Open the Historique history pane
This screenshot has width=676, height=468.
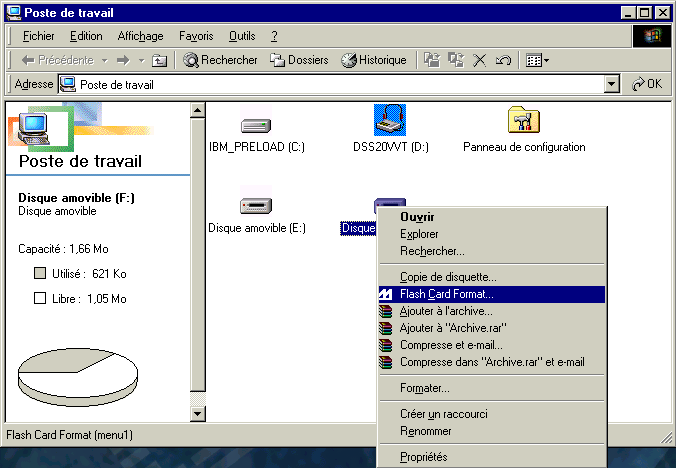coord(373,60)
